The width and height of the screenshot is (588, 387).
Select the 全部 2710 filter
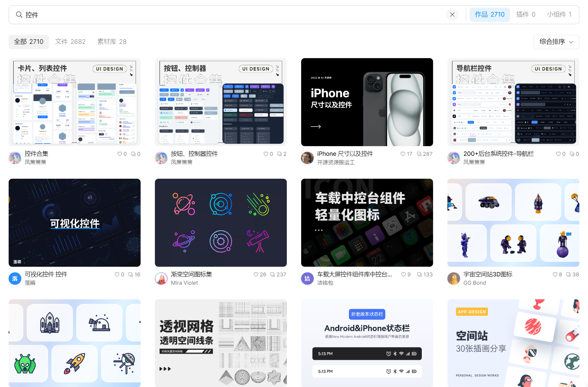(29, 42)
